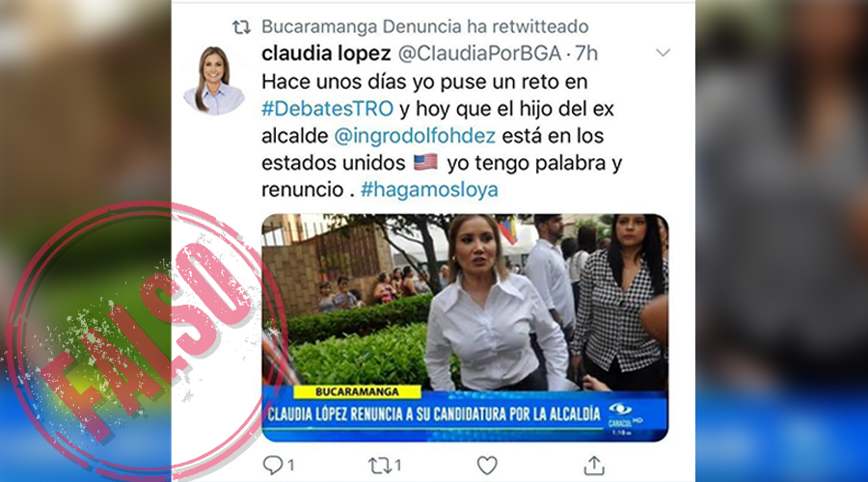The image size is (868, 482).
Task: Click the United States flag emoji
Action: click(x=425, y=162)
